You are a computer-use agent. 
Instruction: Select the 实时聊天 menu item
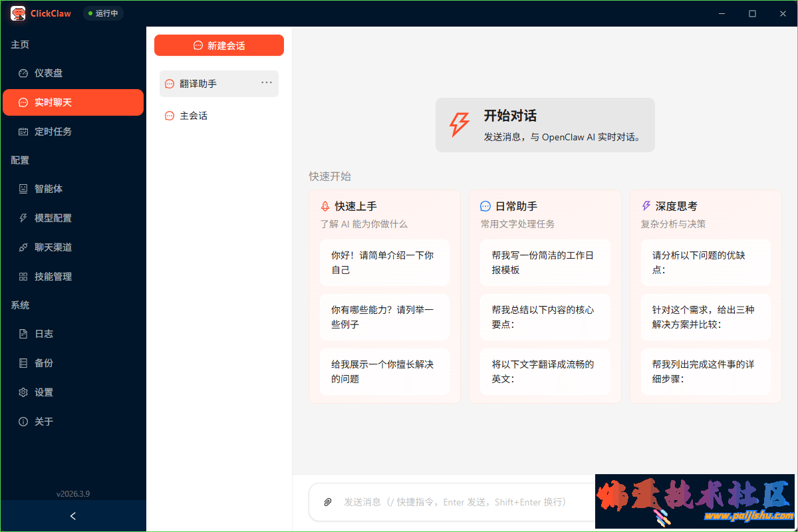[73, 102]
